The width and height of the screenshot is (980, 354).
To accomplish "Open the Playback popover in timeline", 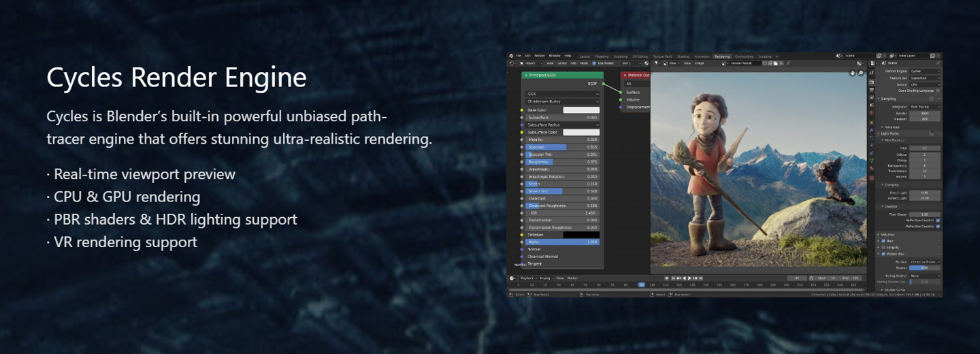I will coord(528,278).
